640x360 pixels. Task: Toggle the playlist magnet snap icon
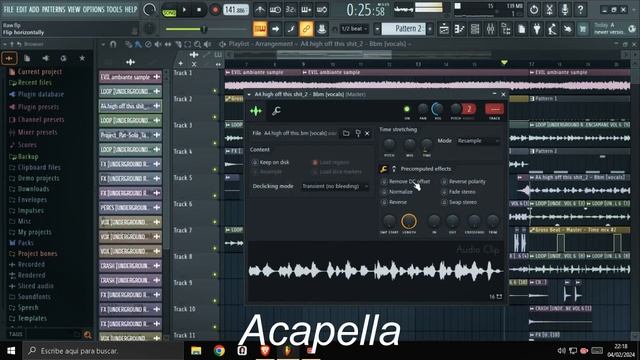(x=113, y=44)
